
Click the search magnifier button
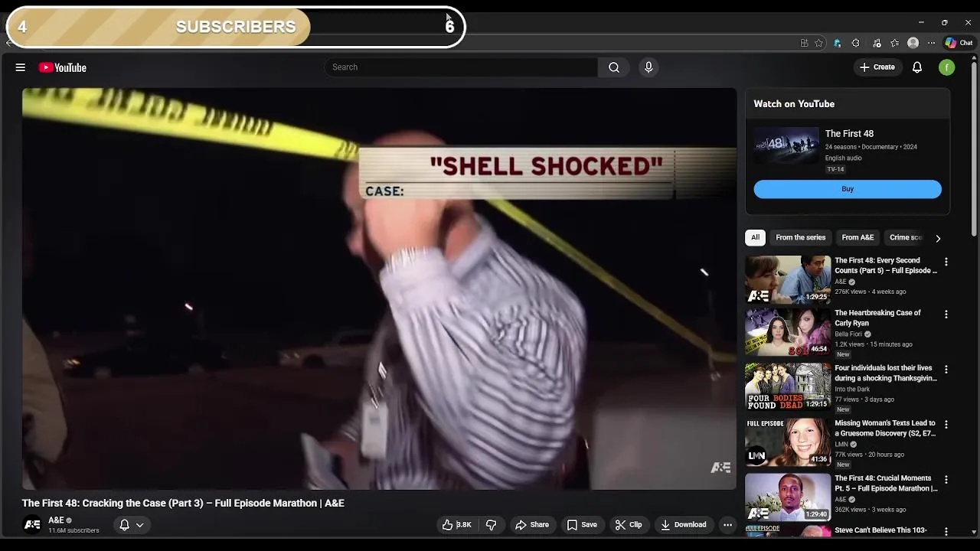[x=614, y=67]
